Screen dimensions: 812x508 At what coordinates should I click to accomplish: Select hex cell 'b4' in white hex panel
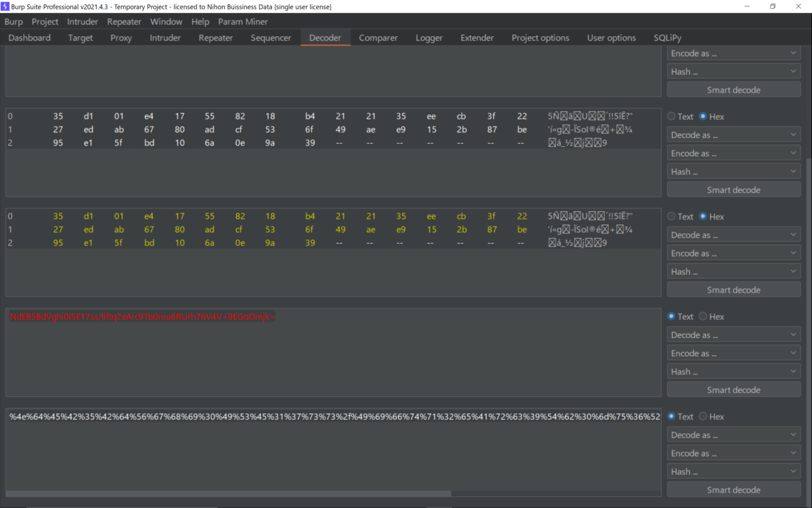coord(310,117)
